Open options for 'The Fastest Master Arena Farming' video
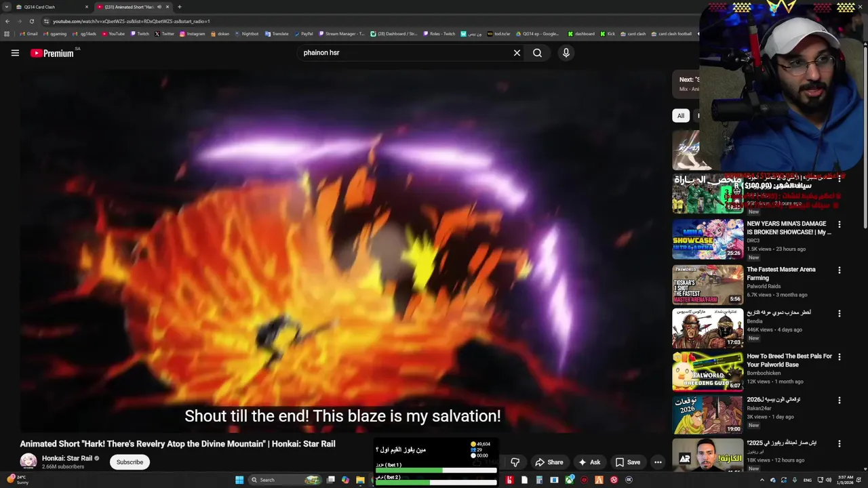Screen dimensions: 868x488 tap(840, 270)
